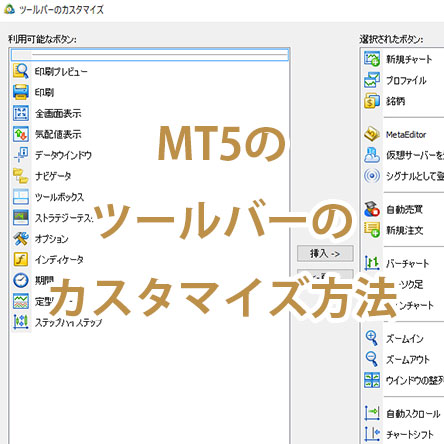Select the ウインドウの整列 tile icon

(x=372, y=380)
